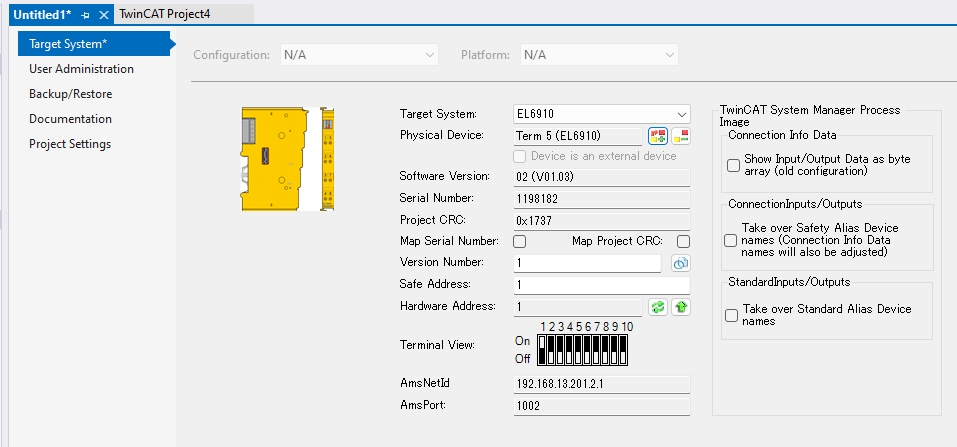Check Take over Standard Alias Device names

[x=731, y=315]
